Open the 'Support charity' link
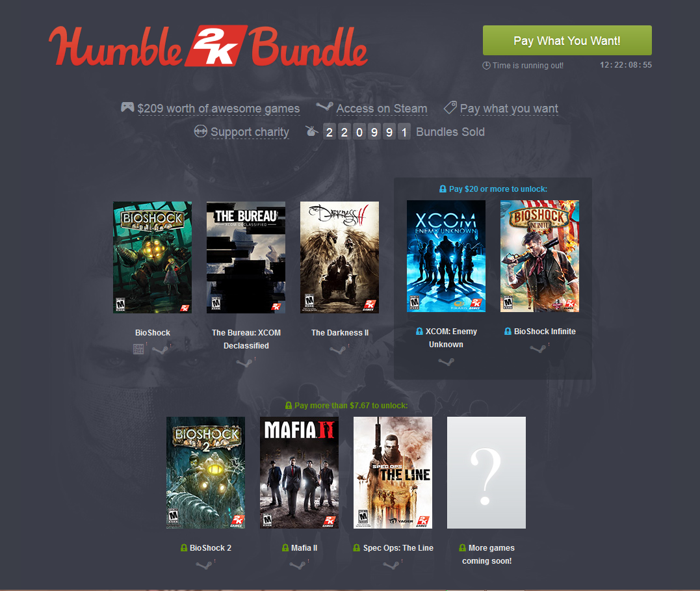This screenshot has height=591, width=700. pos(250,132)
